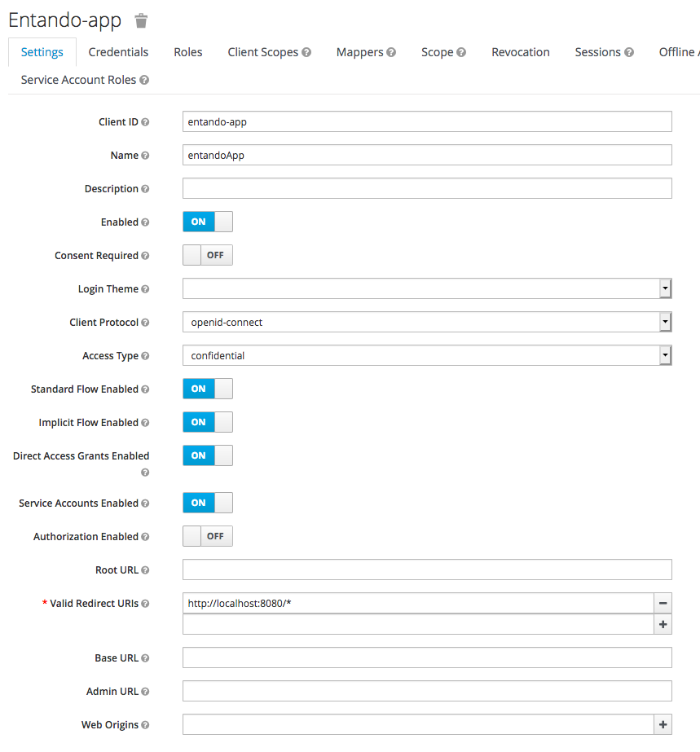Click into the Name field containing entandoApp
Viewport: 700px width, 752px height.
(x=427, y=155)
